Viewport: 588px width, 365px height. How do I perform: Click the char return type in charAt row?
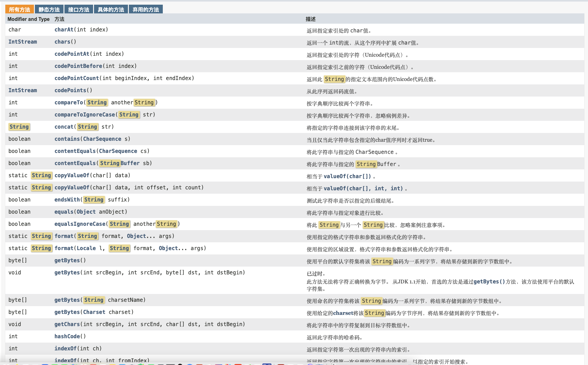(x=15, y=30)
